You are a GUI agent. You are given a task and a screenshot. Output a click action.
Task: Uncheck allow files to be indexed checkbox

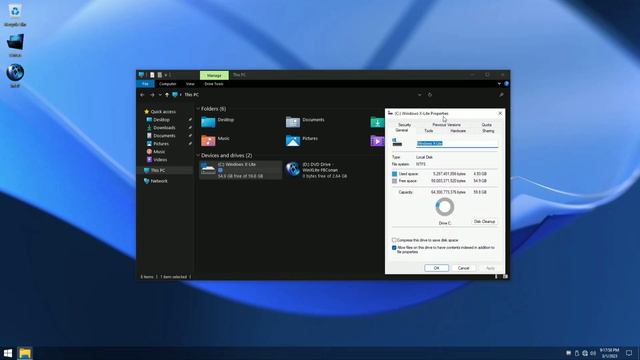(394, 248)
